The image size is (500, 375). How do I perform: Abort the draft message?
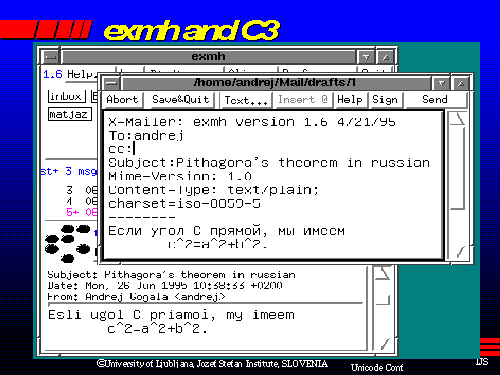point(122,100)
